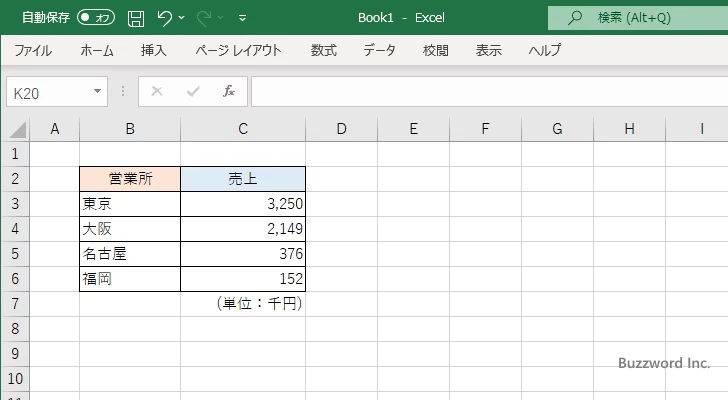The height and width of the screenshot is (400, 728).
Task: Click the Redo arrow icon
Action: click(204, 18)
